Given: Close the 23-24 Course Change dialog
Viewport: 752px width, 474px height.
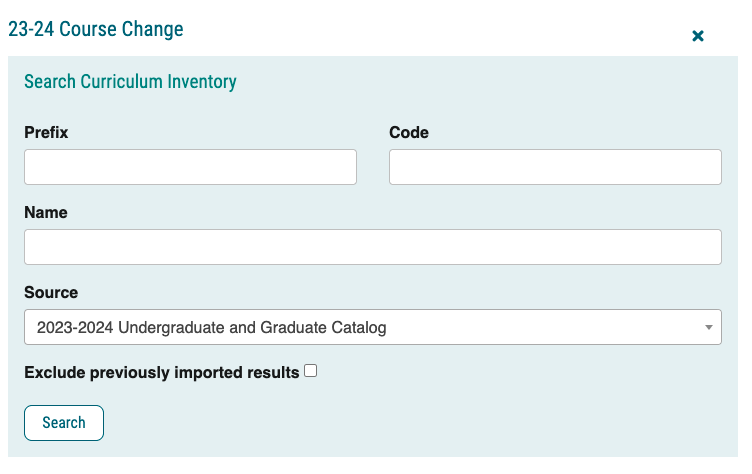Looking at the screenshot, I should 698,36.
